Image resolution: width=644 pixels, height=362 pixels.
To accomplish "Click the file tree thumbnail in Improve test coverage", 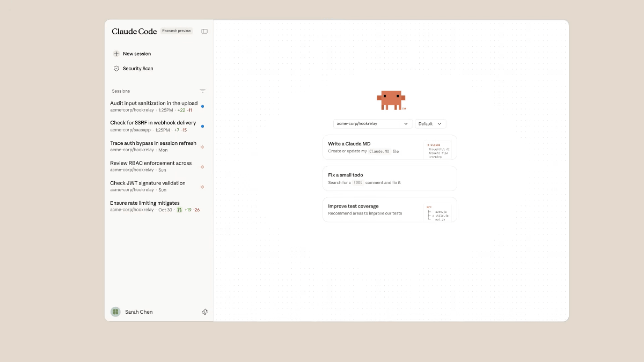I will [x=437, y=213].
